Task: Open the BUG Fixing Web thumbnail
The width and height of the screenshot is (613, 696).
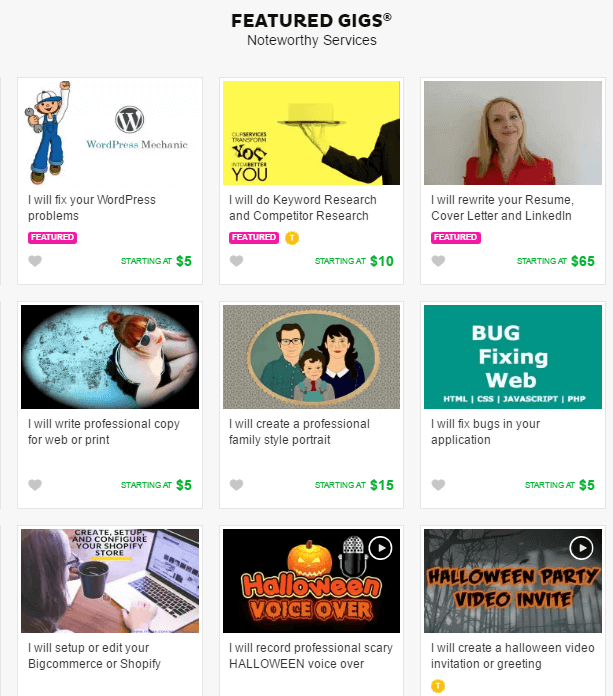Action: coord(513,357)
